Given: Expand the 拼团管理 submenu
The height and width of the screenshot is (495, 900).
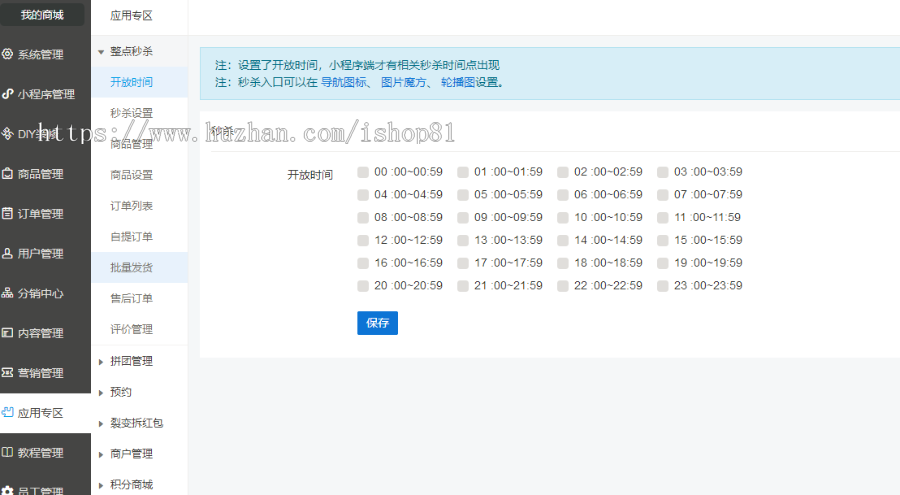Looking at the screenshot, I should coord(101,361).
